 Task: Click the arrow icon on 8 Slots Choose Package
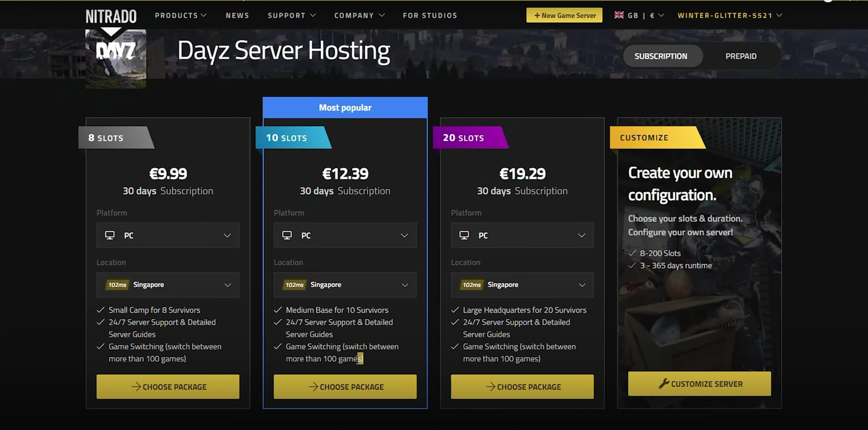pos(136,387)
